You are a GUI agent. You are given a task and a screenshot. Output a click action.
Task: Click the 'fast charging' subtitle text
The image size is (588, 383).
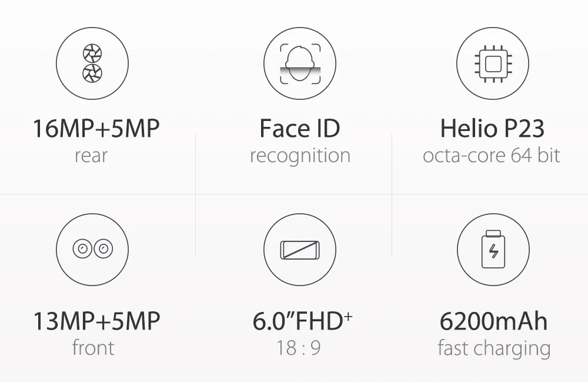pos(495,349)
